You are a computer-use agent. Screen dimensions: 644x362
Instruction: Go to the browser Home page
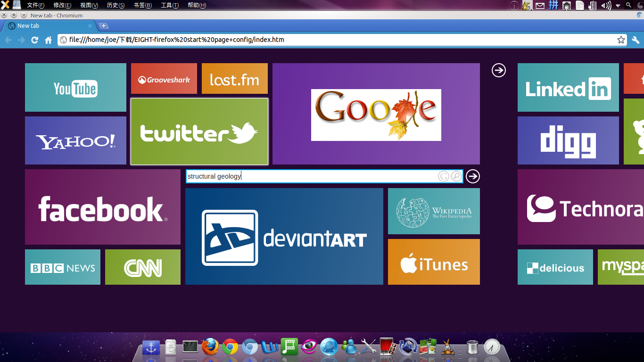(48, 40)
